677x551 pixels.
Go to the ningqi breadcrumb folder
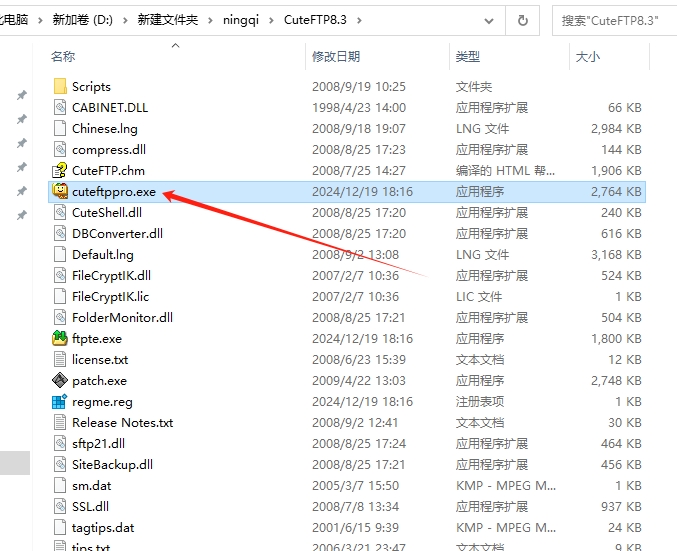tap(240, 20)
